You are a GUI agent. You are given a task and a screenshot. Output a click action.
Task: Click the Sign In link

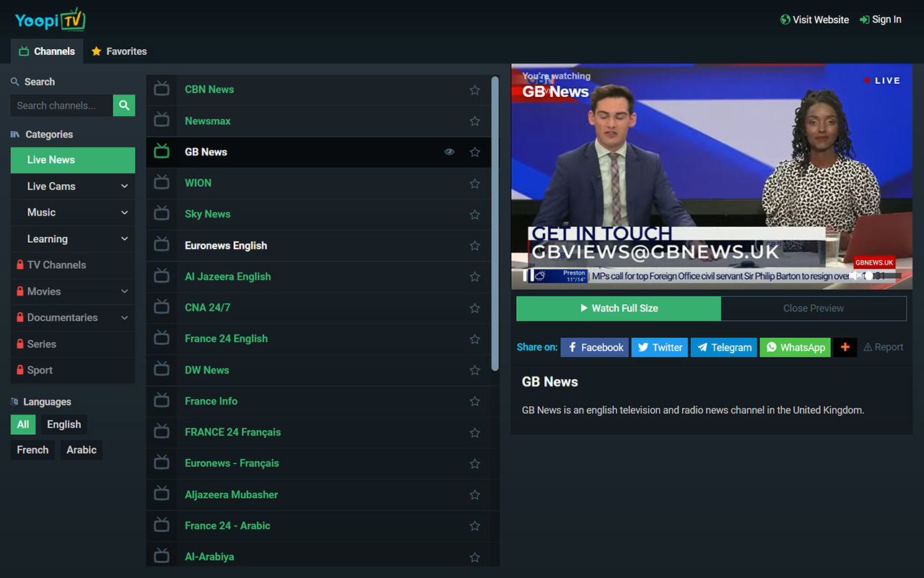[881, 20]
